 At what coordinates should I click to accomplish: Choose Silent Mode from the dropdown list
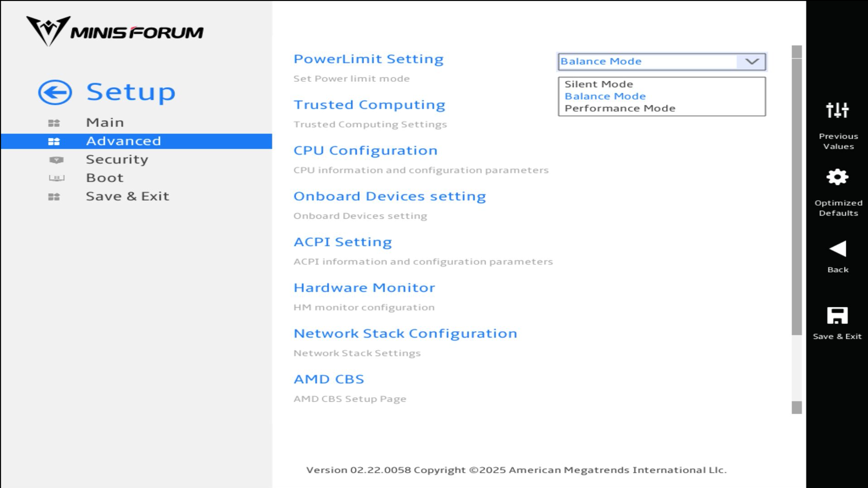(x=599, y=84)
